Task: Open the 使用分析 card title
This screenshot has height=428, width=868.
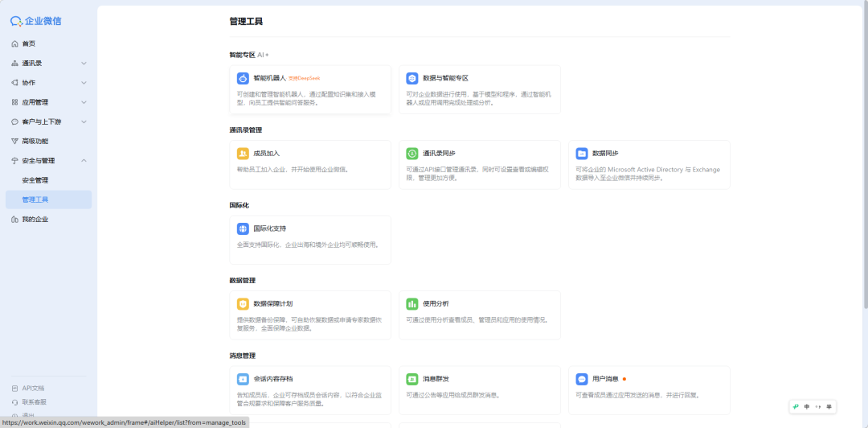Action: coord(436,304)
